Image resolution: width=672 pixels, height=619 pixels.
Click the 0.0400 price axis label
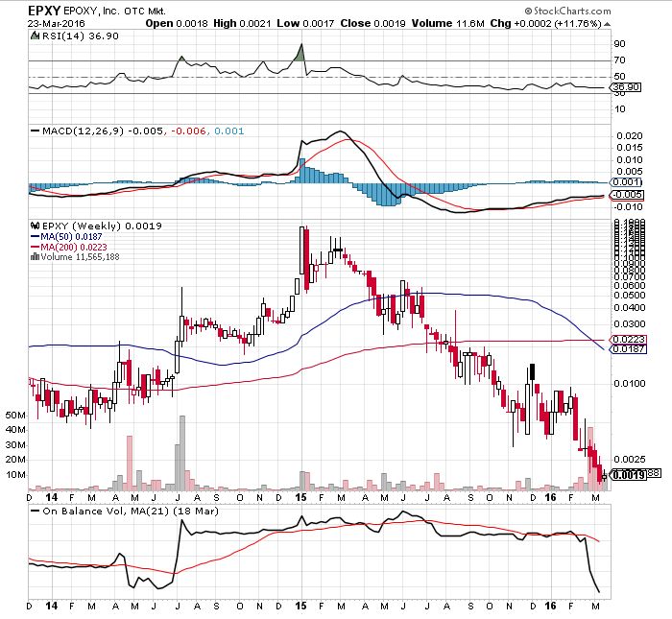630,307
